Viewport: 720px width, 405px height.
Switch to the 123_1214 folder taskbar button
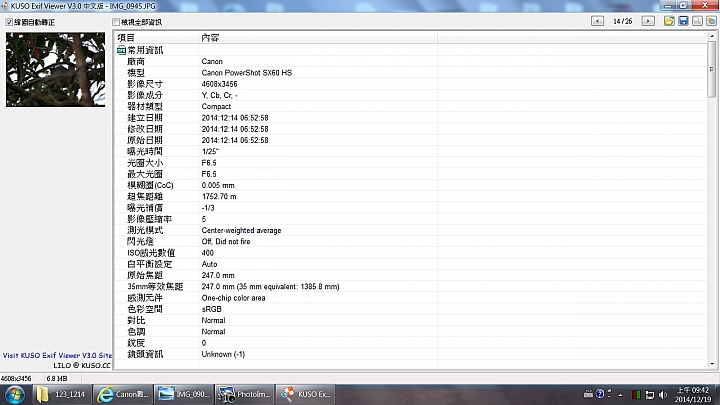62,394
